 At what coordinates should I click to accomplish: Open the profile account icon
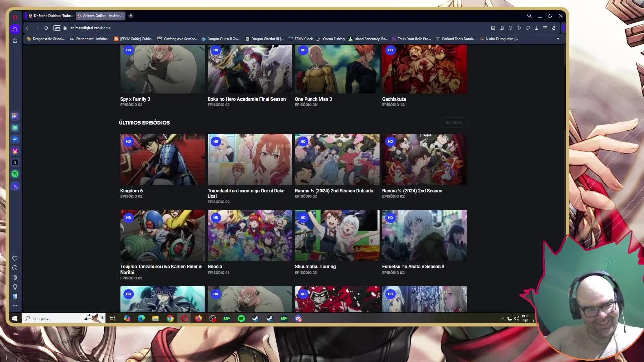pos(553,28)
